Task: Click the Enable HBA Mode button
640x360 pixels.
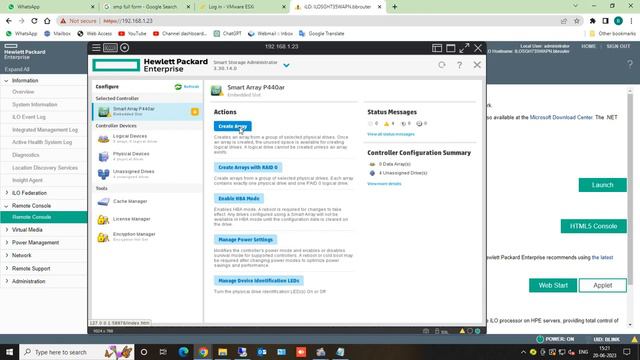Action: (239, 198)
